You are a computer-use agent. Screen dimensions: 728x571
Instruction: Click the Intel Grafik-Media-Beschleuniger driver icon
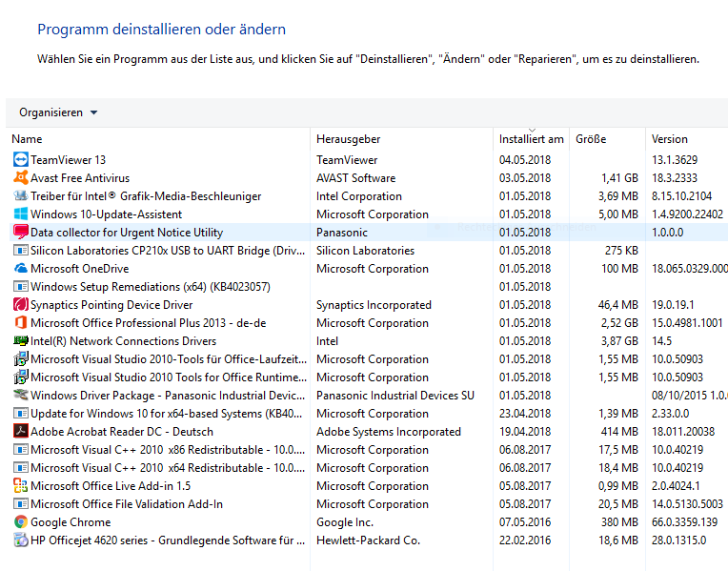coord(20,196)
